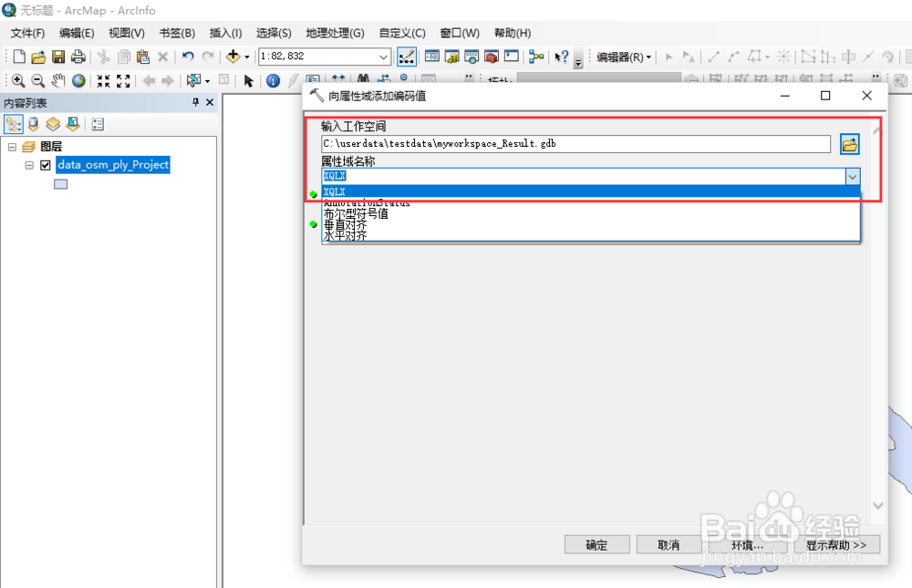912x588 pixels.
Task: Select the blue Identify info tool
Action: click(x=273, y=81)
